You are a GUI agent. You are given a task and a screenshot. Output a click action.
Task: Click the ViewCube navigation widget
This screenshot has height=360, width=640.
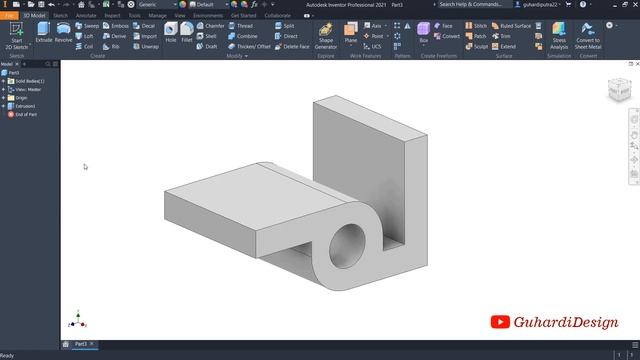(619, 89)
